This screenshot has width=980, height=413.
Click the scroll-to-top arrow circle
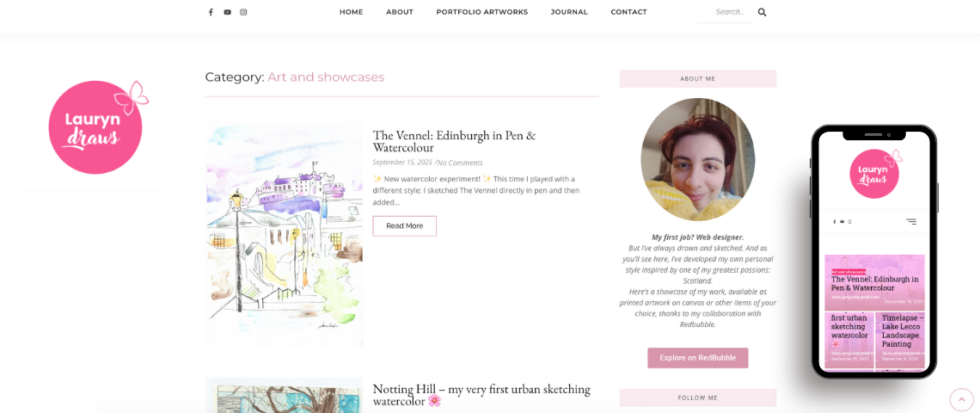coord(961,399)
